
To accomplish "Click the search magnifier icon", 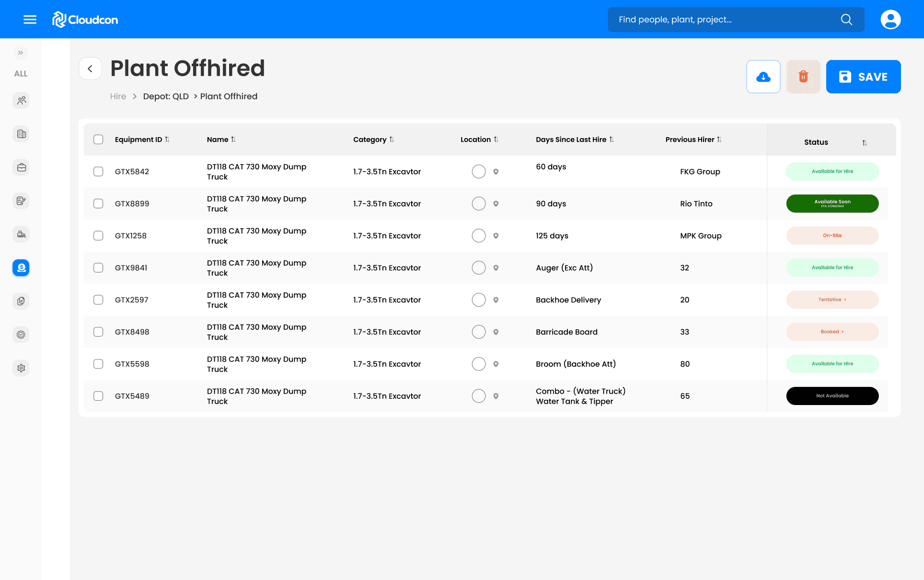I will 846,20.
